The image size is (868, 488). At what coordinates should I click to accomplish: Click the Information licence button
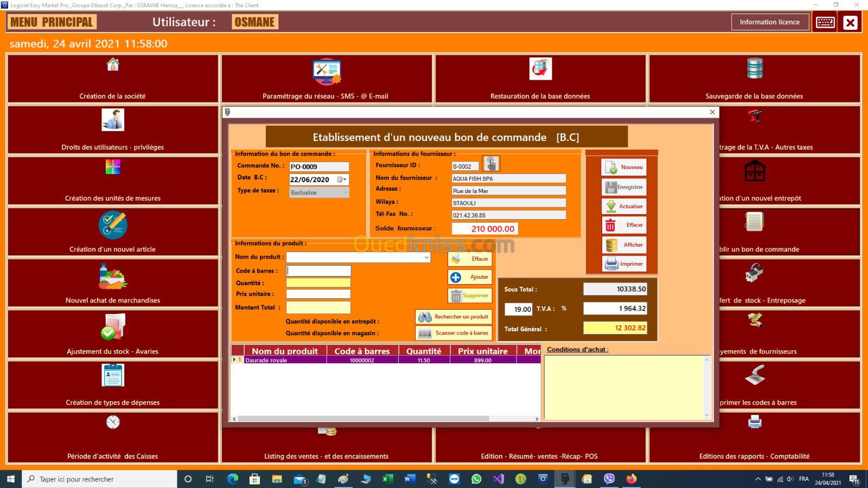click(769, 22)
